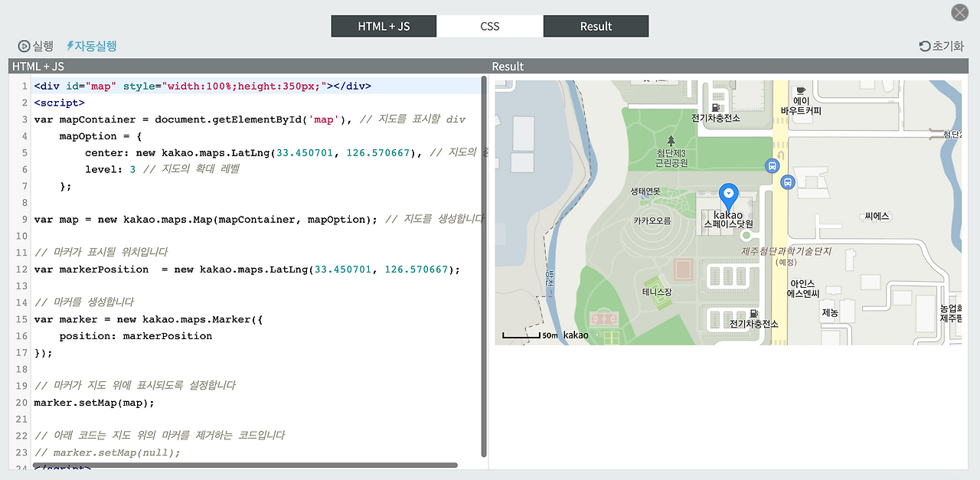Screen dimensions: 980x480
Task: Click map label '제농'
Action: (830, 312)
